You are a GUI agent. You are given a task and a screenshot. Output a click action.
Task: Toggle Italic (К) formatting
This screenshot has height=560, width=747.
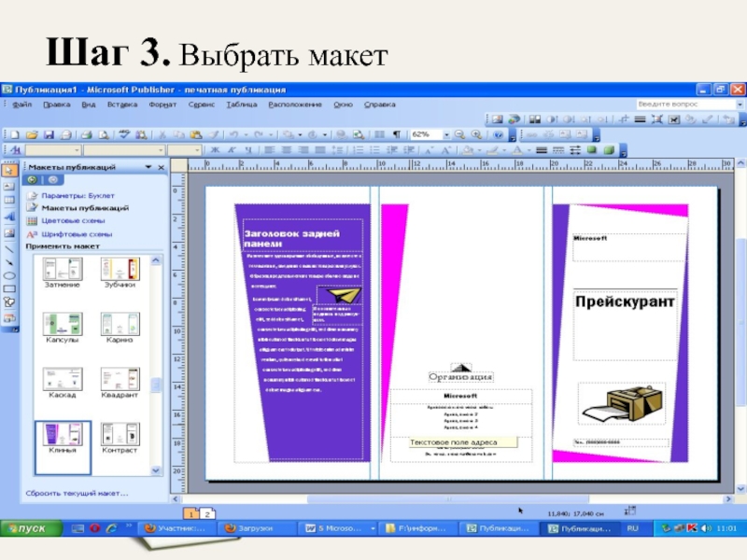(x=232, y=150)
